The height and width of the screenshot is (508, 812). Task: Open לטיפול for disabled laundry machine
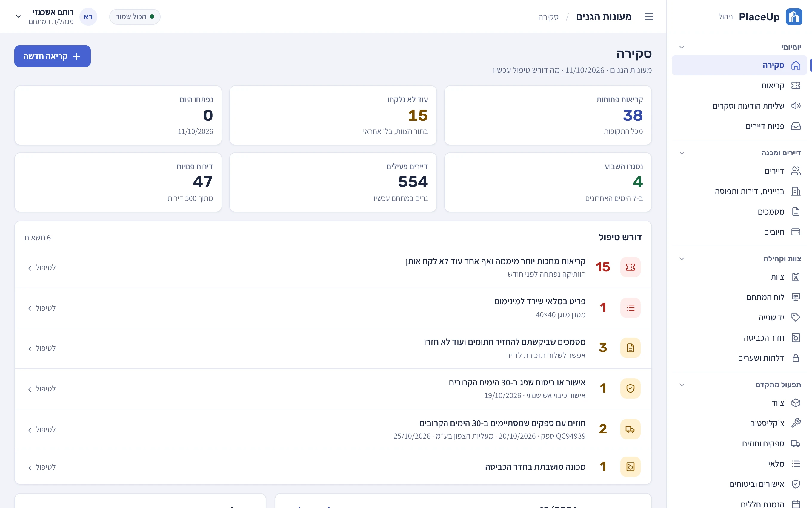click(x=41, y=467)
